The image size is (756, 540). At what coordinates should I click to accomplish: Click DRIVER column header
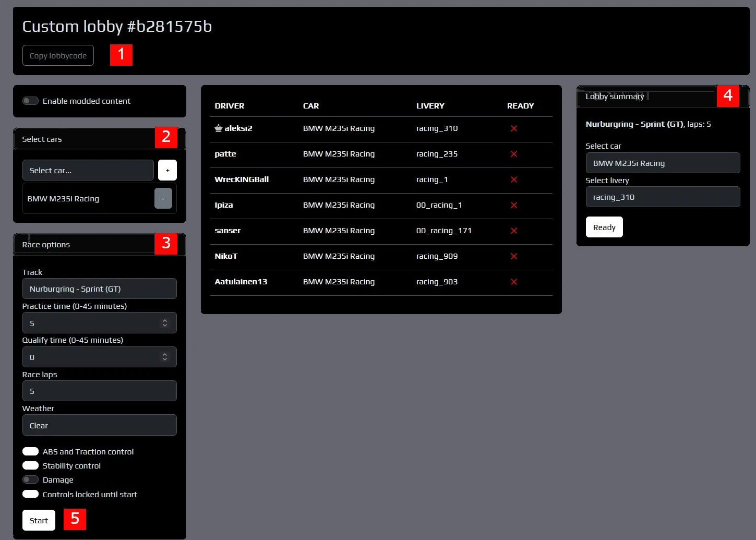coord(230,106)
